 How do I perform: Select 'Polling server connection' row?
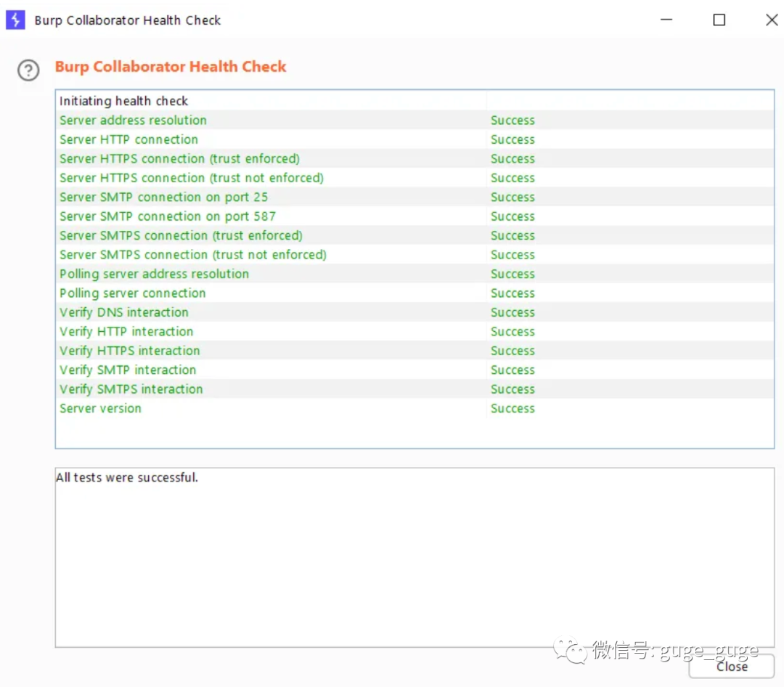[415, 293]
